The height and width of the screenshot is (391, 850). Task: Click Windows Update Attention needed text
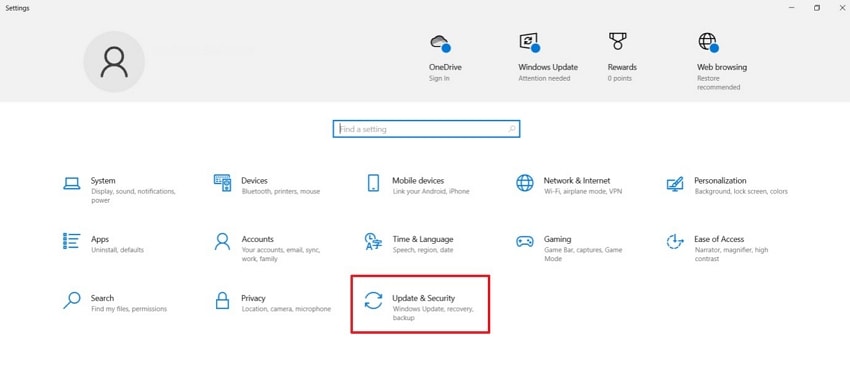coord(544,79)
